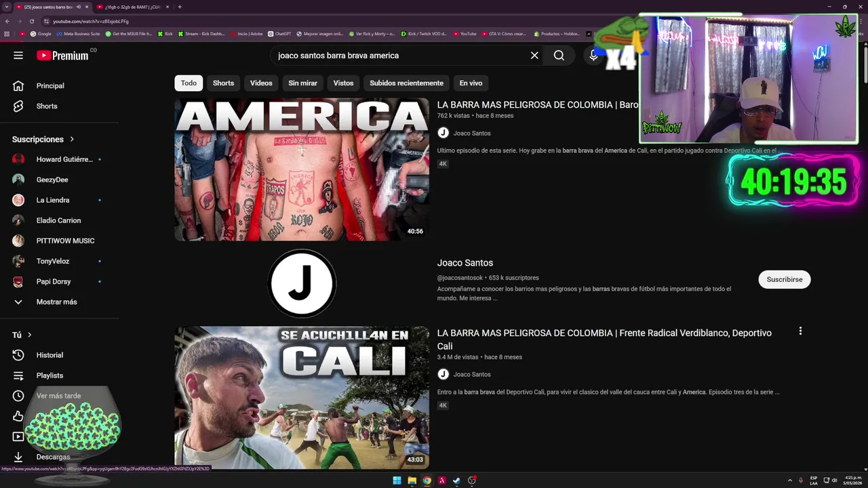
Task: Open a new Chrome tab
Action: [180, 7]
